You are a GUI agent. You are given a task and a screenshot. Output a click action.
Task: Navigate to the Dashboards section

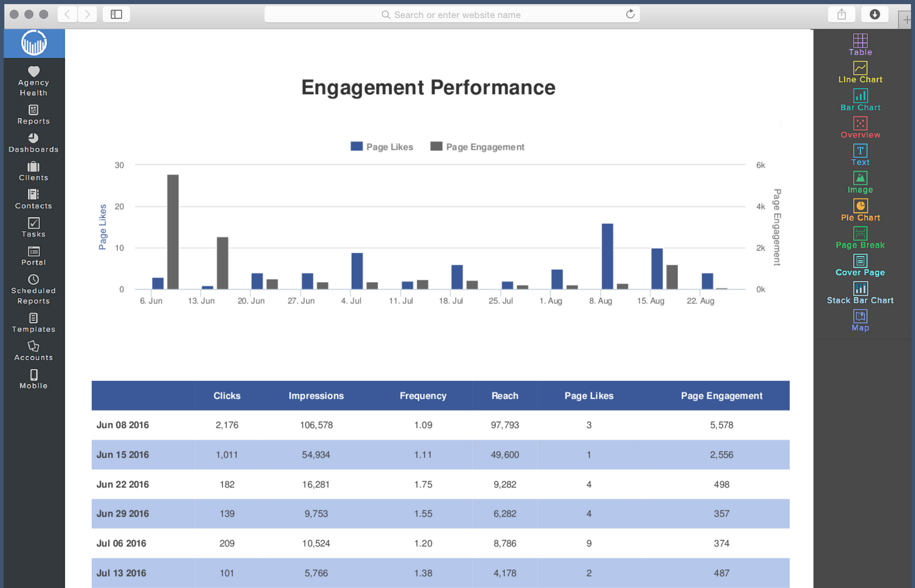pyautogui.click(x=33, y=144)
